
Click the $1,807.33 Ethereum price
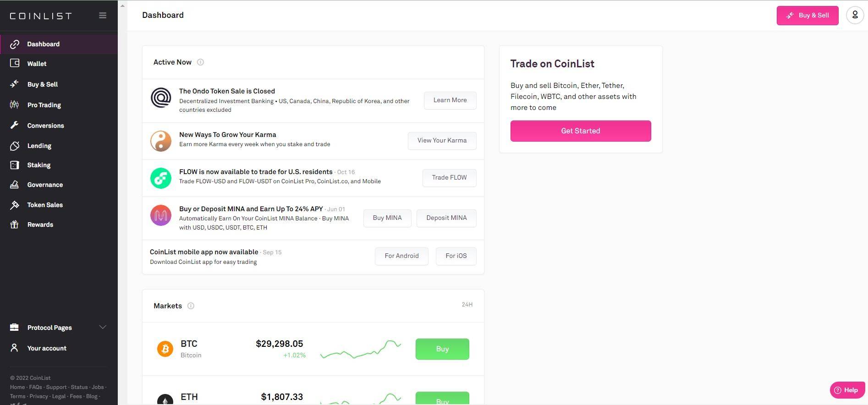282,397
